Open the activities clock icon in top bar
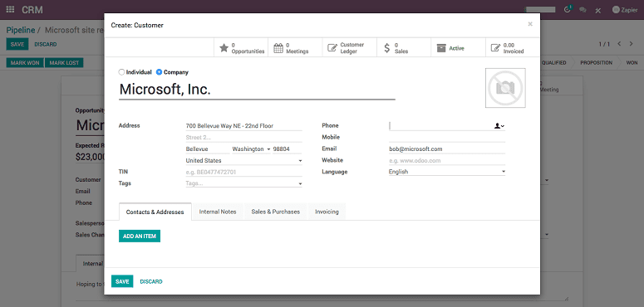Viewport: 644px width, 307px height. (x=568, y=9)
